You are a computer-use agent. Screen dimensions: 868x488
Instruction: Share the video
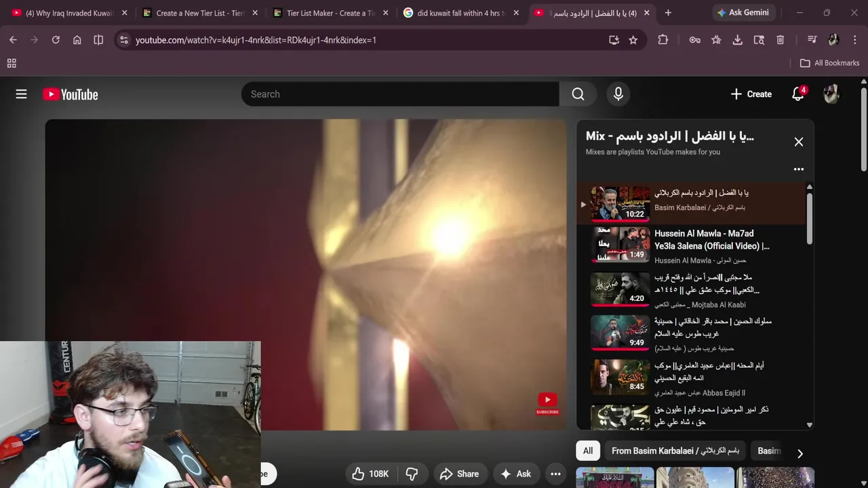(459, 474)
